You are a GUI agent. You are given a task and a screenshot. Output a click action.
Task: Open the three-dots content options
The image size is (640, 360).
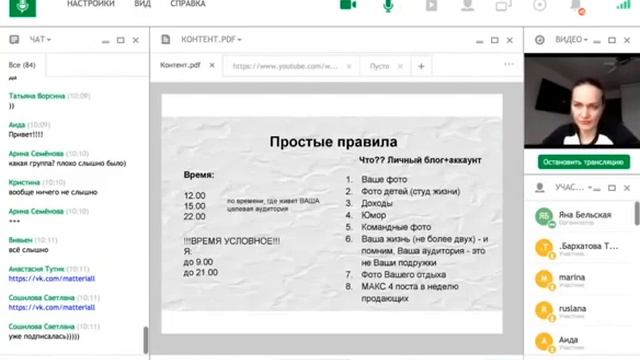[509, 64]
